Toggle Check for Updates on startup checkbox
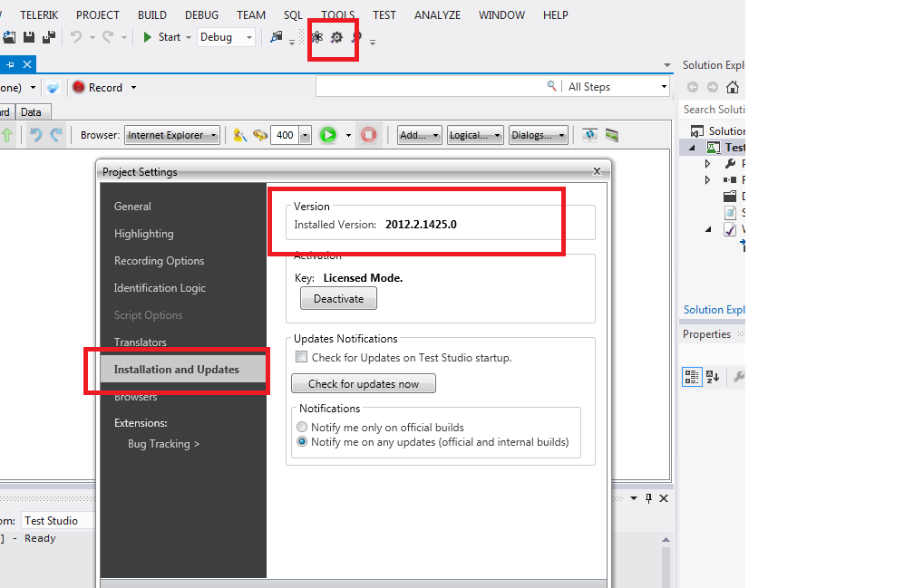 click(301, 357)
